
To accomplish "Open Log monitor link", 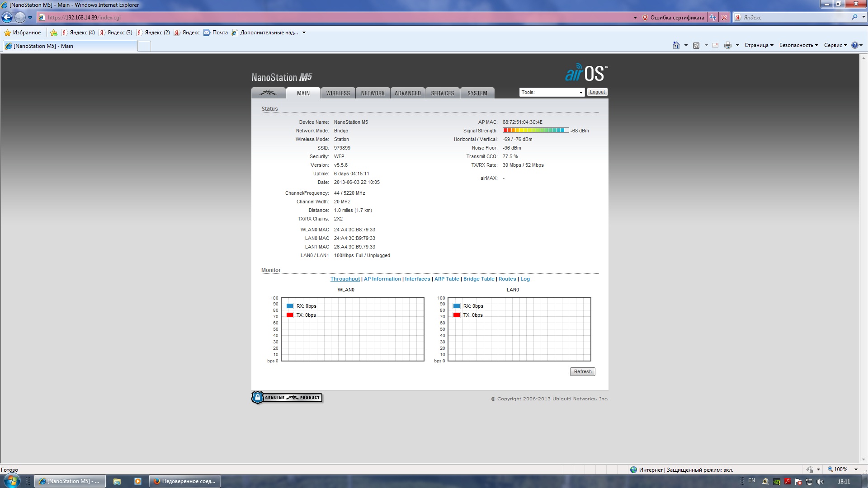I will pos(525,279).
